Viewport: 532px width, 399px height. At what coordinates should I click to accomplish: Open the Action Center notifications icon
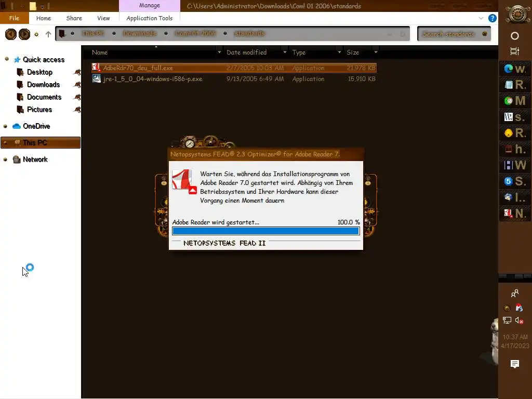pyautogui.click(x=515, y=364)
